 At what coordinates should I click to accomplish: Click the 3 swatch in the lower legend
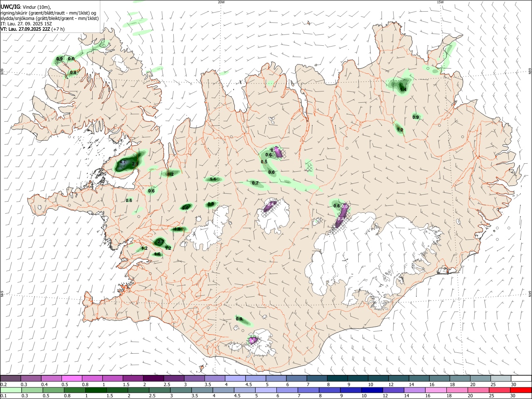(x=180, y=390)
